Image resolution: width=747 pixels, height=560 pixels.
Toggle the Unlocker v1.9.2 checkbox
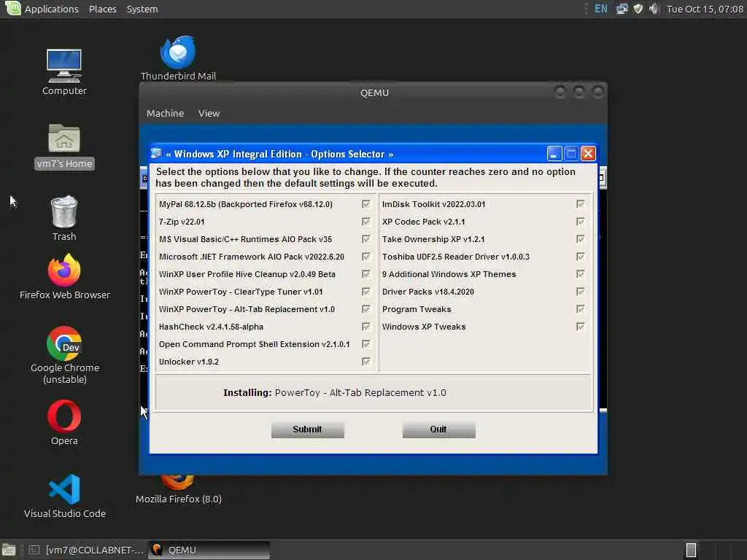[366, 362]
